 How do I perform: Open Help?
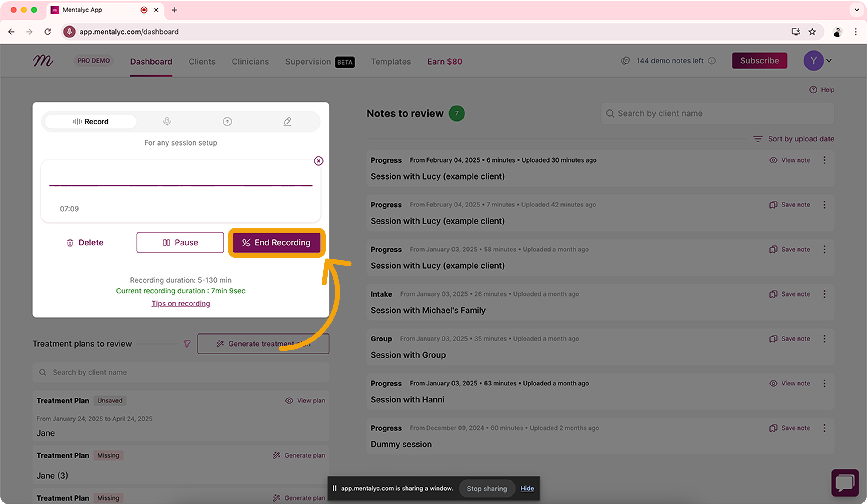[821, 89]
